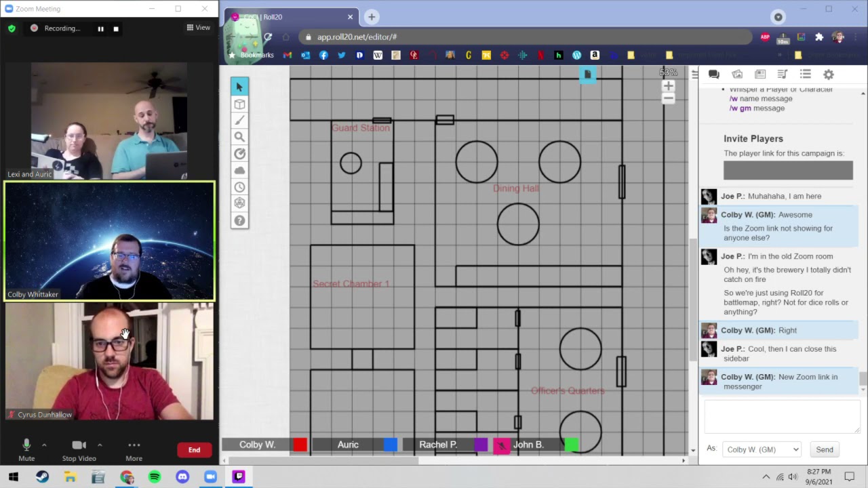Open Windows notification center

(849, 477)
